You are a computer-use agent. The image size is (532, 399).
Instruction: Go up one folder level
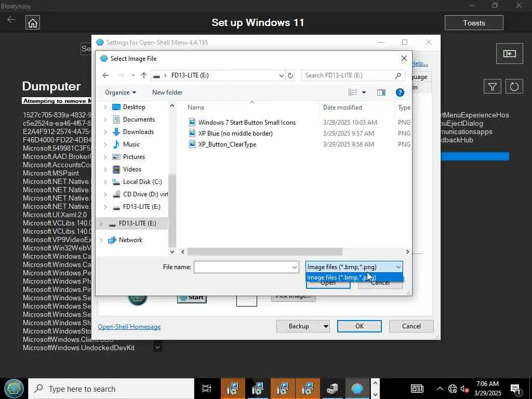point(144,75)
